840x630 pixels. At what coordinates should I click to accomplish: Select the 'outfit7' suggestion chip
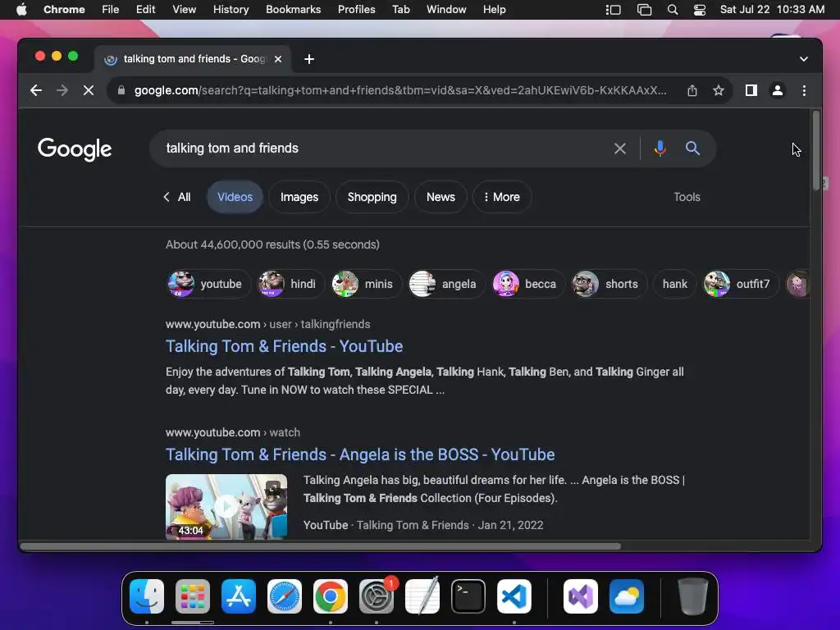click(741, 284)
